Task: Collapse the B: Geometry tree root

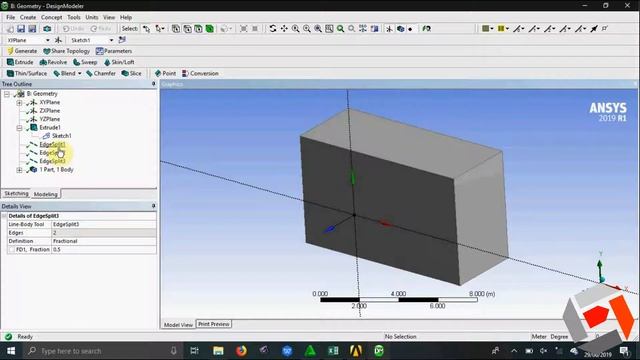Action: (7, 94)
